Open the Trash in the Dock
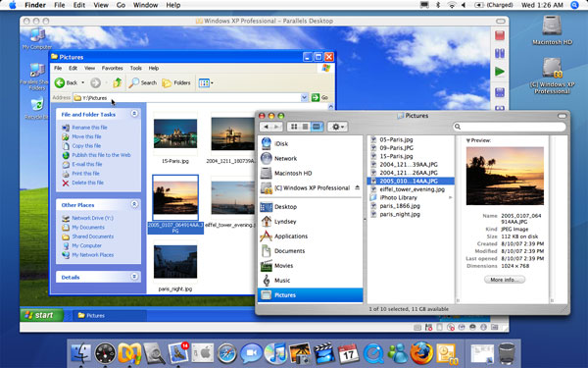The image size is (588, 368). tap(507, 353)
